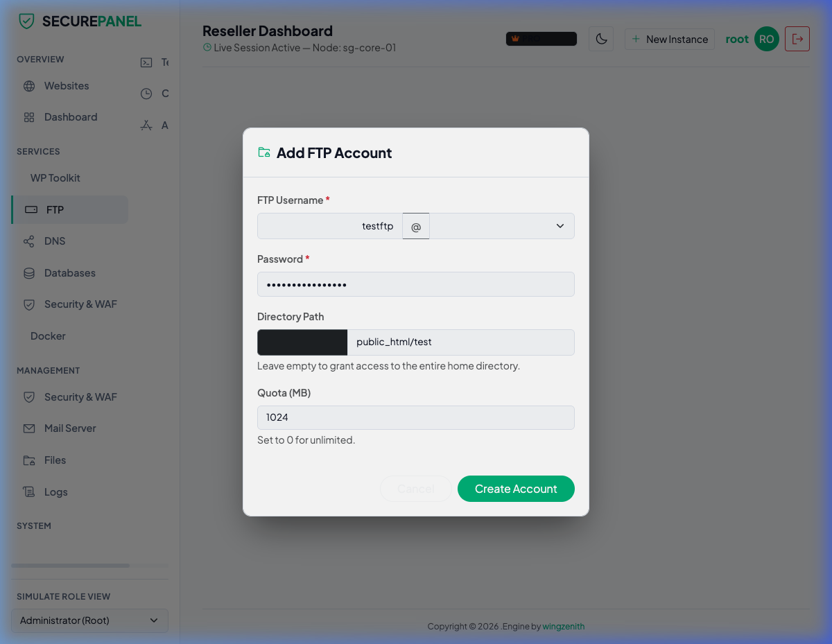
Task: Select the FTP drive icon in sidebar
Action: coord(31,209)
